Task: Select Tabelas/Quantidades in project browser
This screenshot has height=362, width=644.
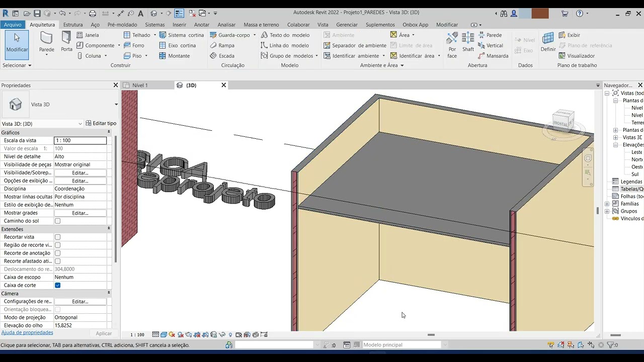Action: point(631,189)
